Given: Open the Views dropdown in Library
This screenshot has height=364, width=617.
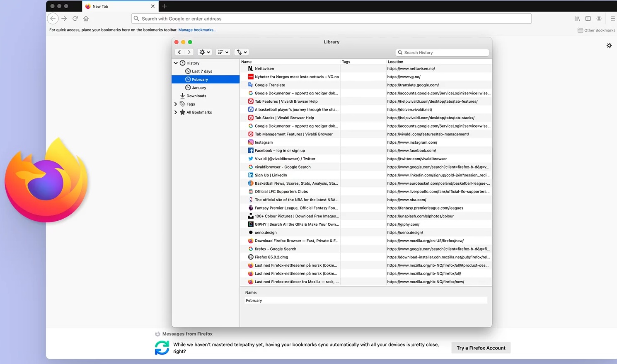Looking at the screenshot, I should (x=223, y=52).
